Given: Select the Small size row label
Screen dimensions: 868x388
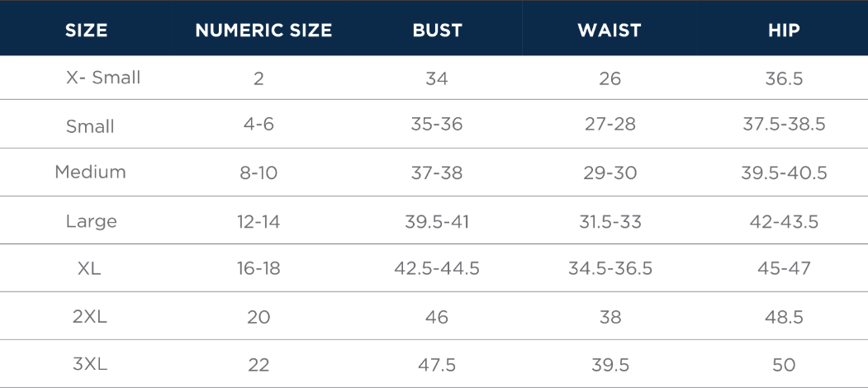Looking at the screenshot, I should 90,126.
